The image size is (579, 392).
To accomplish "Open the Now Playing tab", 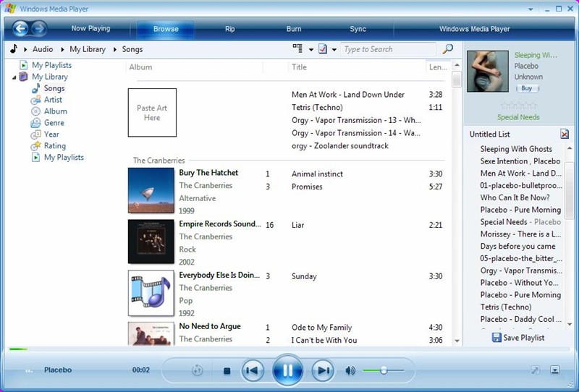I will click(x=90, y=29).
